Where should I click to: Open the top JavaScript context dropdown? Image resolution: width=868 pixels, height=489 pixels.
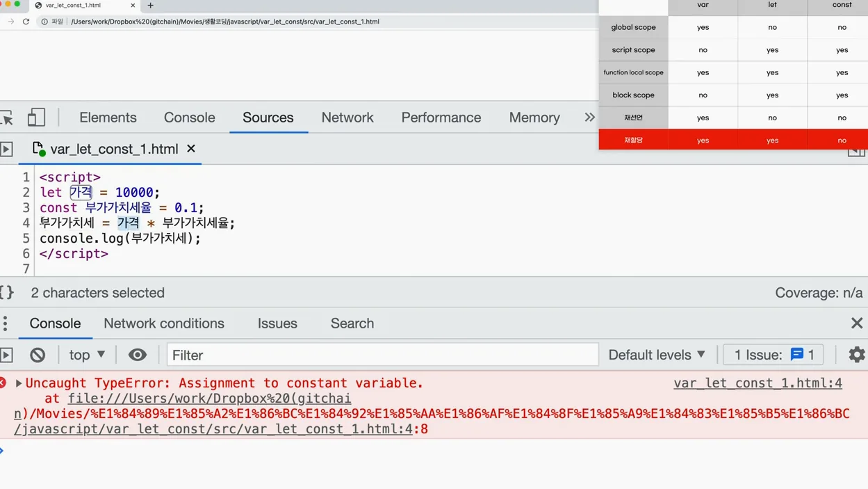point(87,355)
